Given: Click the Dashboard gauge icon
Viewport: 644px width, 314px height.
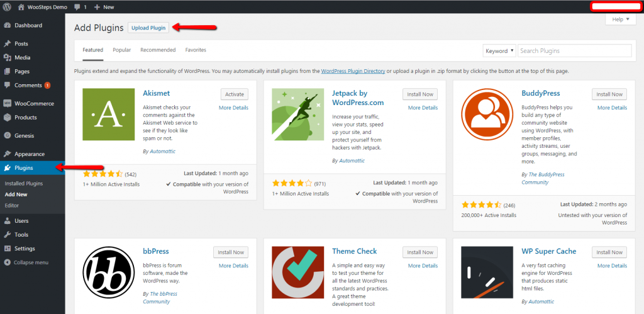Looking at the screenshot, I should click(7, 25).
